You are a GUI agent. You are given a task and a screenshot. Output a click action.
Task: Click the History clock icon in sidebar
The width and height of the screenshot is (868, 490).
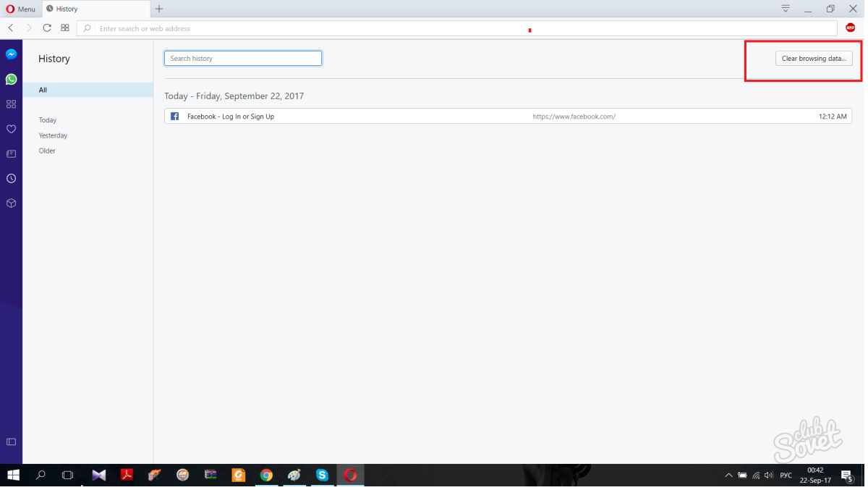(11, 179)
